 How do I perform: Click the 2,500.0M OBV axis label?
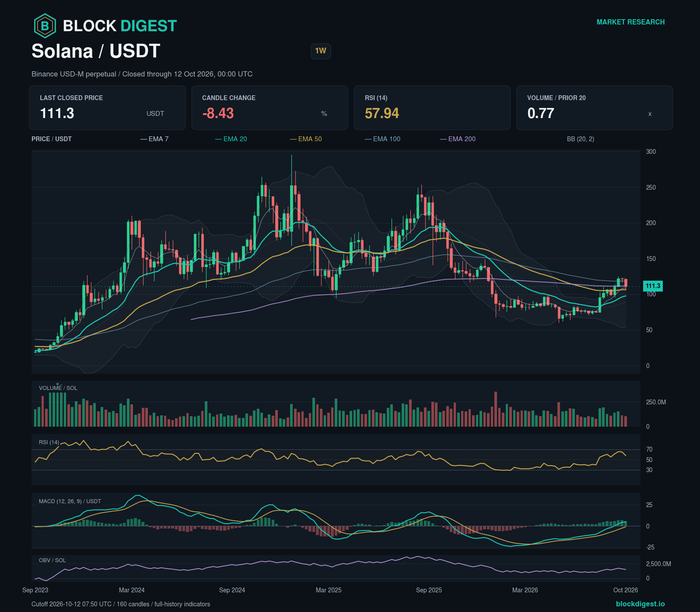658,564
